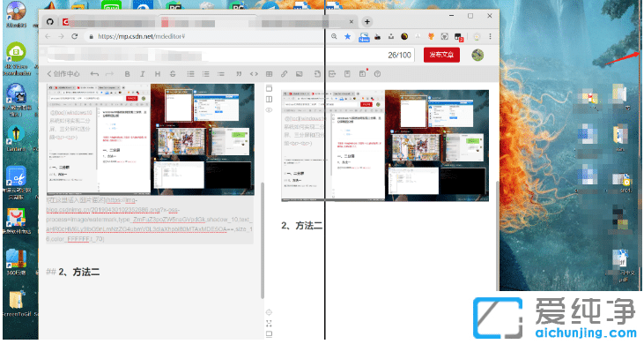Click the red 发布文章 publish button
Viewport: 644px width, 344px height.
click(x=441, y=55)
